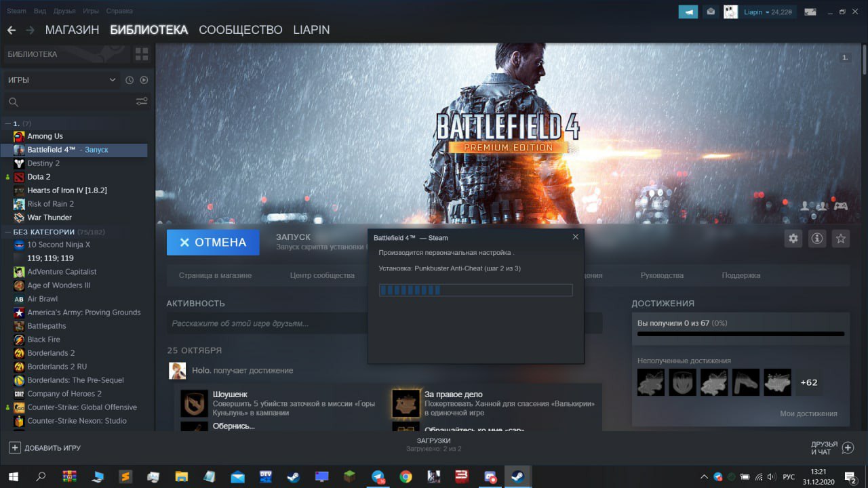Image resolution: width=868 pixels, height=488 pixels.
Task: Open the Steam announcements megaphone icon
Action: point(688,12)
